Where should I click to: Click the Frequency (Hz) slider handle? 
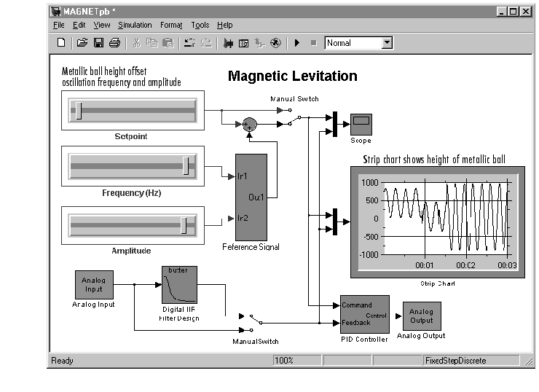point(186,166)
